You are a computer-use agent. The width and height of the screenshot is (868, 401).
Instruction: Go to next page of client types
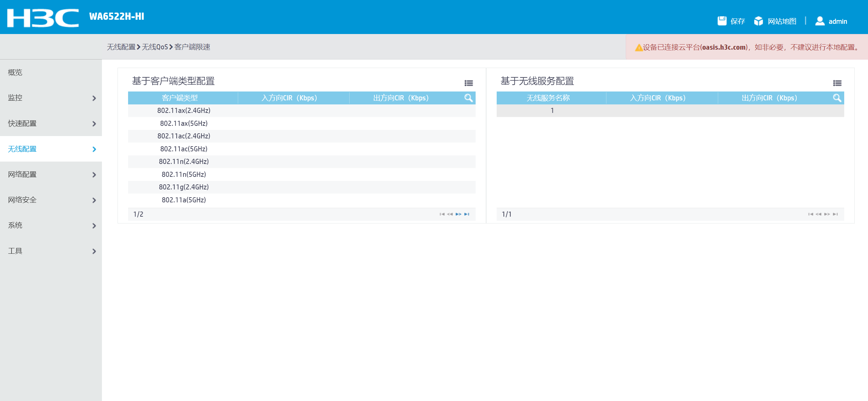point(458,214)
